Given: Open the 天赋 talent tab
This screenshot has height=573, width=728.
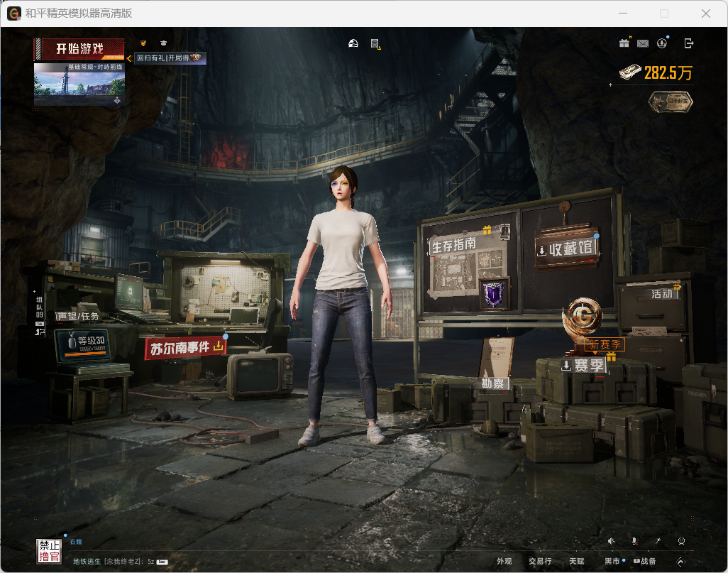Looking at the screenshot, I should click(577, 562).
